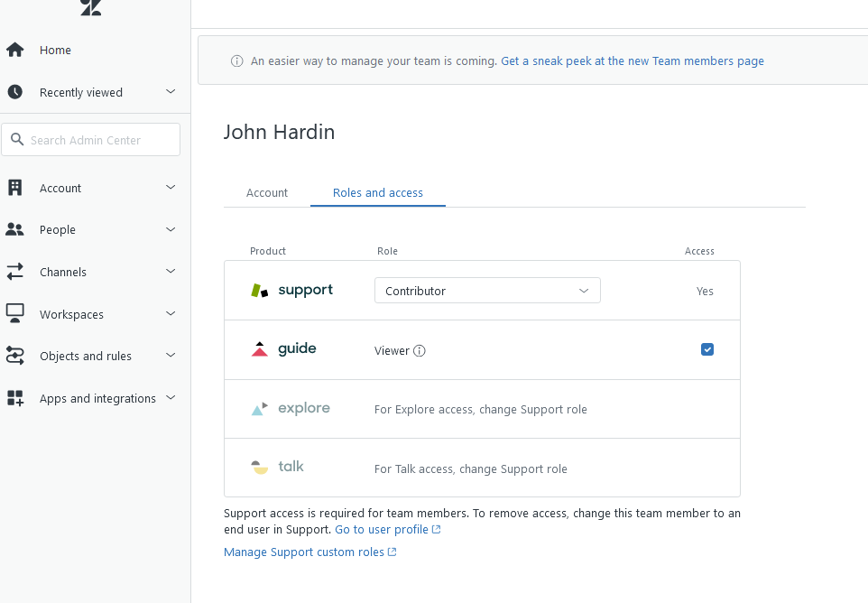868x603 pixels.
Task: Click the Support product logo
Action: pos(291,290)
